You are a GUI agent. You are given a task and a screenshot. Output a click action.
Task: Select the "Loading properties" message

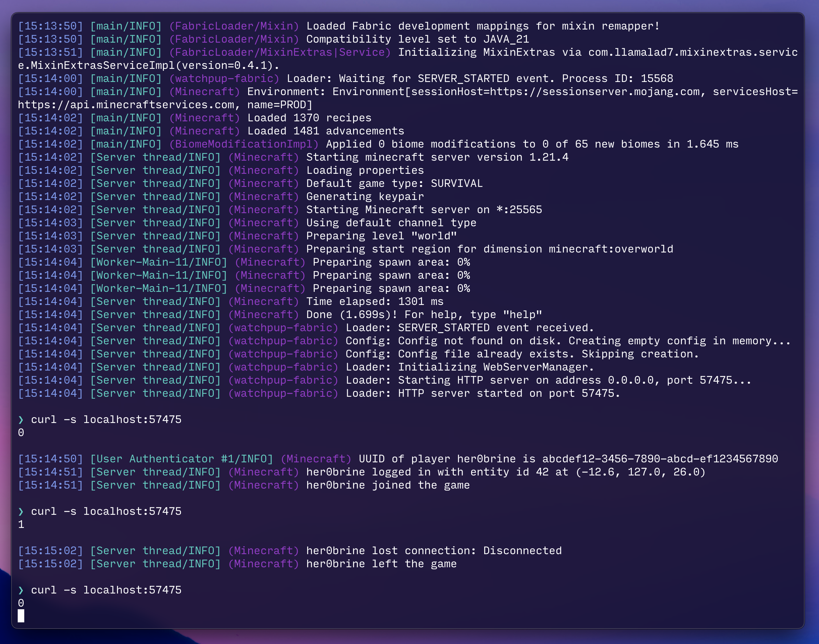point(365,171)
